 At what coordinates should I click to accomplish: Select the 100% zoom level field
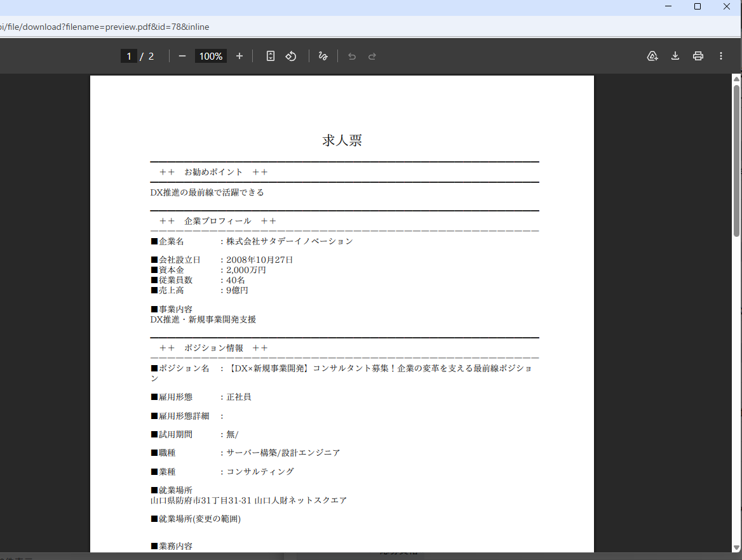[x=210, y=57]
